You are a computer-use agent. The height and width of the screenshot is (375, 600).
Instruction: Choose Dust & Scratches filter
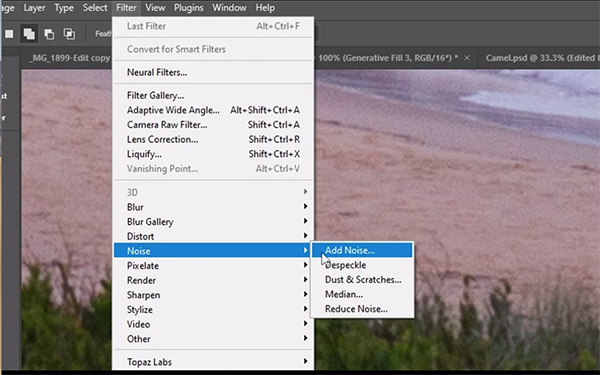[362, 279]
